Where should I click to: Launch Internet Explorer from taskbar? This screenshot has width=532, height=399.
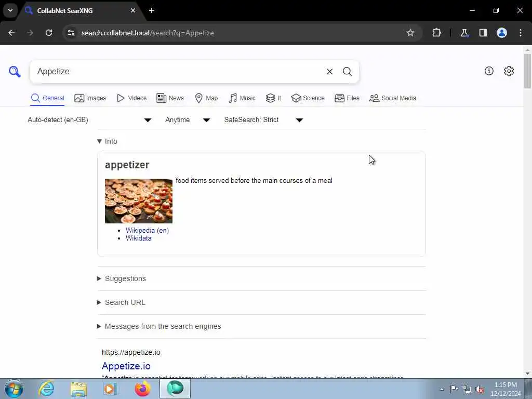tap(46, 389)
